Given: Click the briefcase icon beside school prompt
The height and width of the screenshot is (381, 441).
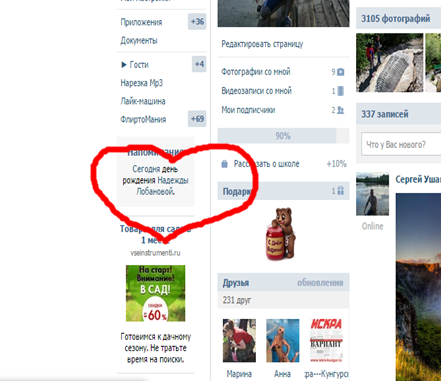Looking at the screenshot, I should click(225, 164).
